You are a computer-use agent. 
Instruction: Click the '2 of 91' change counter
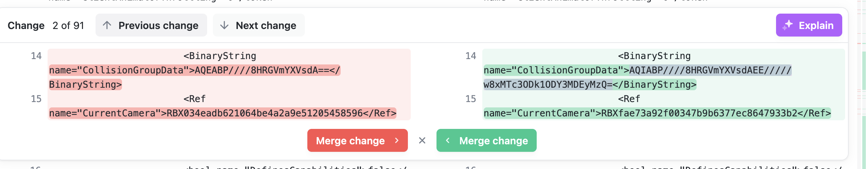[68, 25]
